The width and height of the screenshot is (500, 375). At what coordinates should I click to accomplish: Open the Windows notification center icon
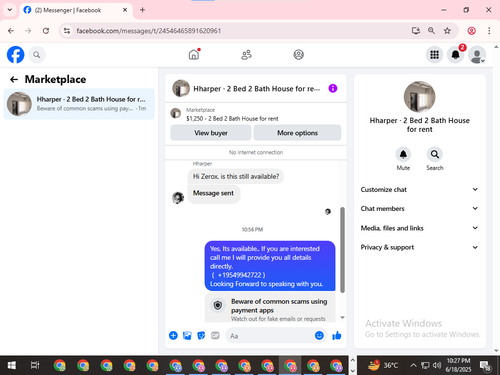pos(485,366)
